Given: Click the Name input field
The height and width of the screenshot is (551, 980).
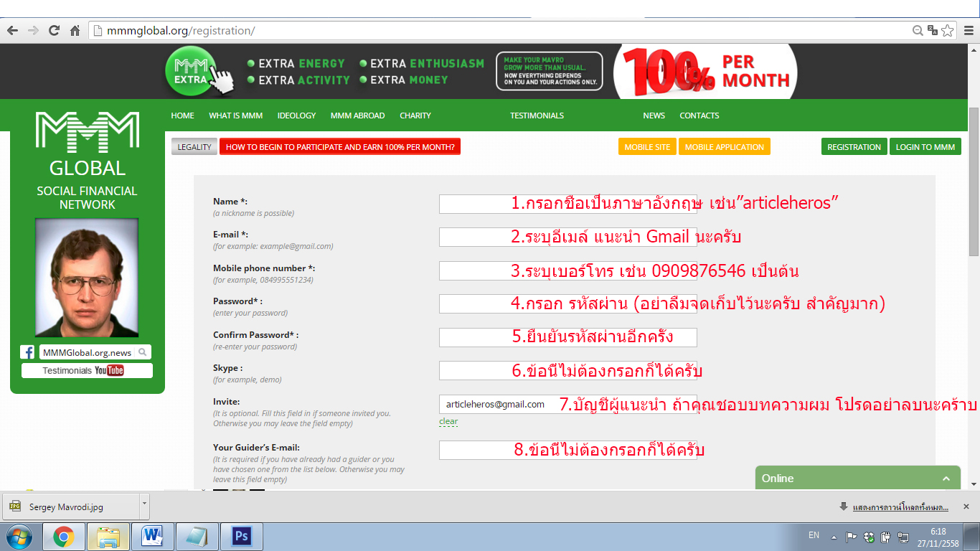Looking at the screenshot, I should pyautogui.click(x=567, y=204).
